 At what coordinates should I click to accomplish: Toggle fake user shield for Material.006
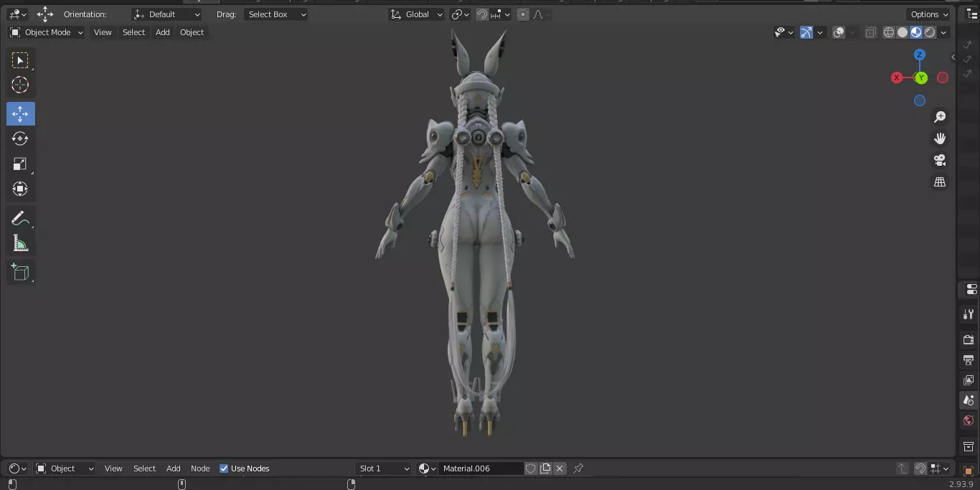(531, 468)
